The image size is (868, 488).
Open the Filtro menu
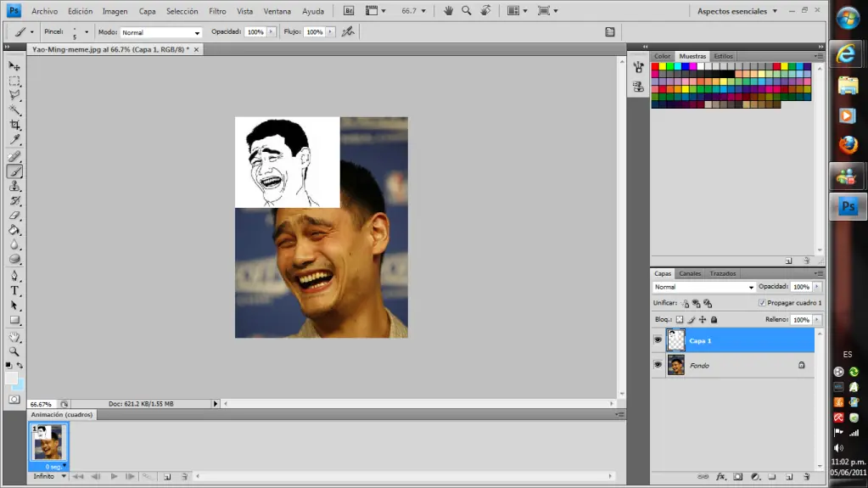[x=217, y=11]
